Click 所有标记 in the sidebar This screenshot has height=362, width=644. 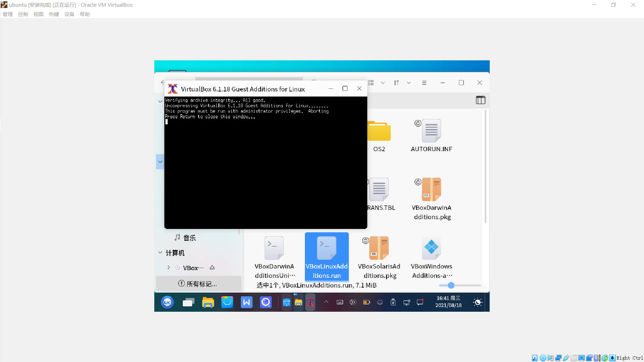(199, 283)
